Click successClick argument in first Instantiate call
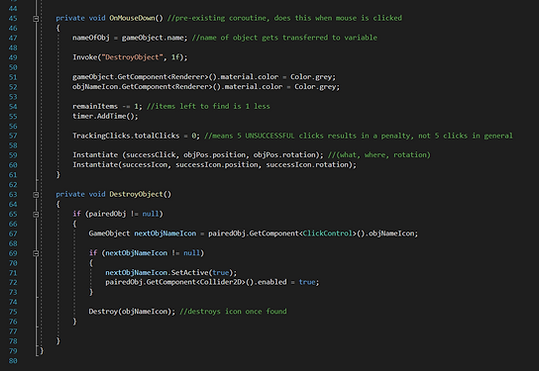Viewport: 539px width, 371px height. point(151,155)
